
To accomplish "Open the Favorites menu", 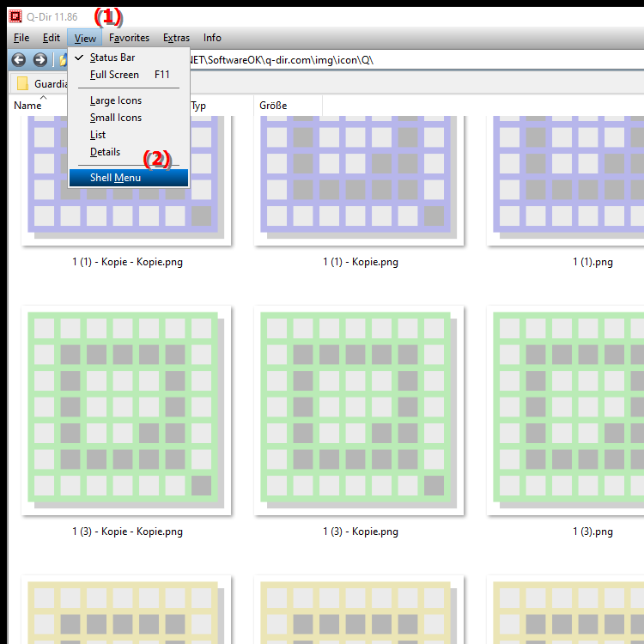I will 129,38.
